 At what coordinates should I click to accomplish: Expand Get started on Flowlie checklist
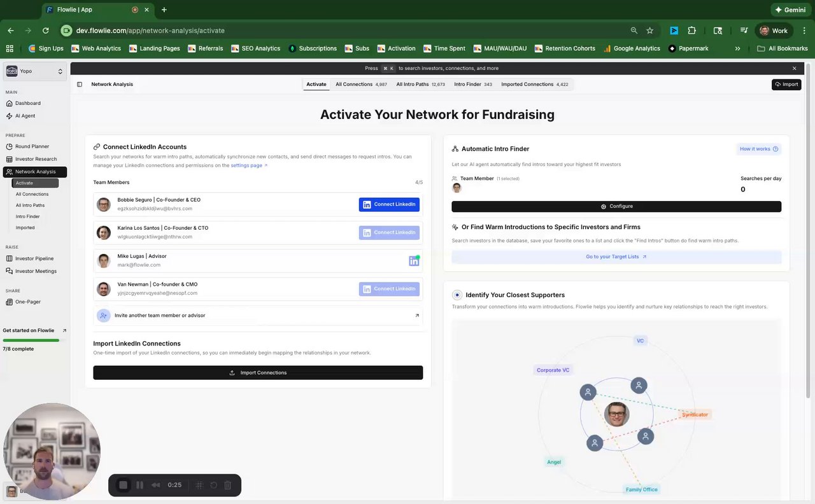(x=34, y=331)
